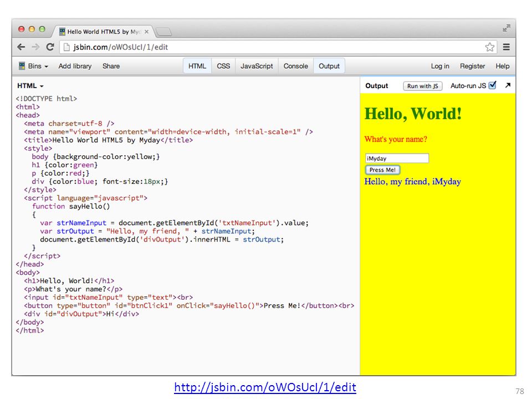Select the Hello World HTML5 browser tab
The height and width of the screenshot is (399, 532).
[104, 32]
